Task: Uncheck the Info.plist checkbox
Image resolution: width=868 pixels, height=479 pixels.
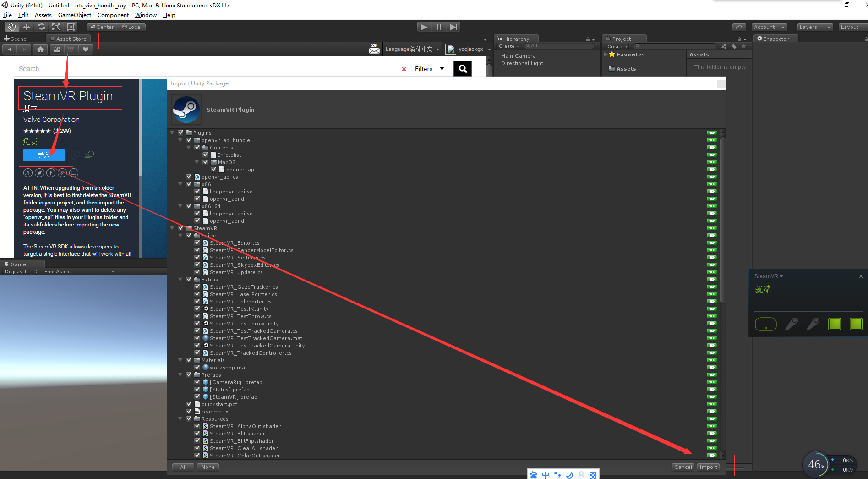Action: [205, 154]
